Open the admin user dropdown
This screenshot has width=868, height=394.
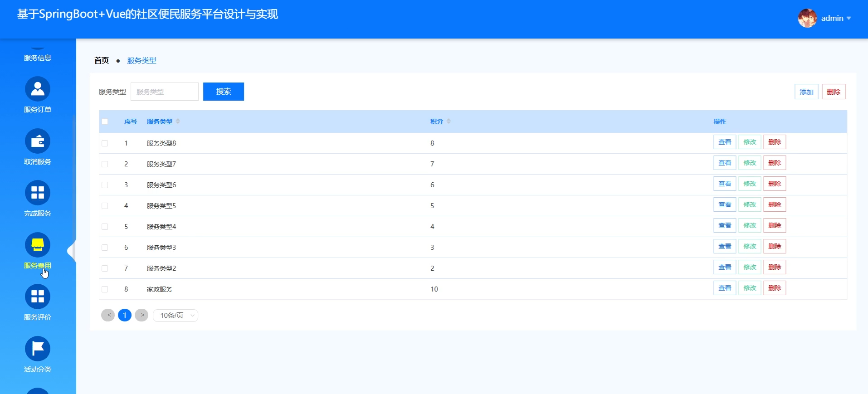coord(836,18)
